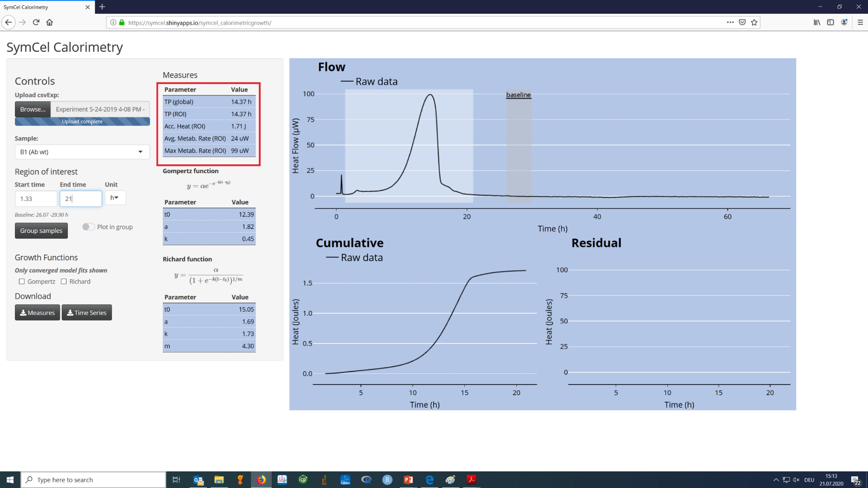The width and height of the screenshot is (868, 488).
Task: Click the Start time input field
Action: coord(36,199)
